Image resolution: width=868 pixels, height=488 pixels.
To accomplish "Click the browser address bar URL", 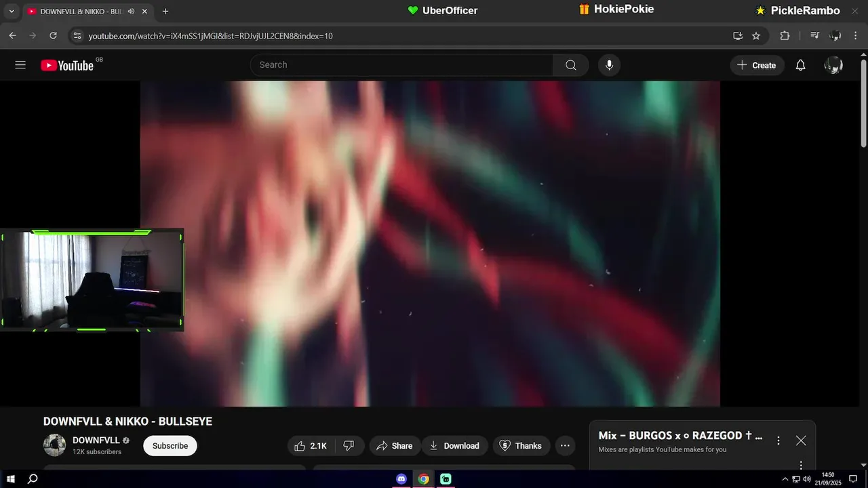I will (x=211, y=36).
